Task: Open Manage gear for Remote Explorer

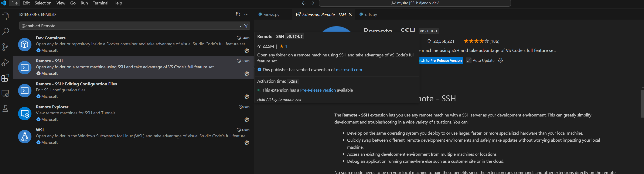Action: [x=247, y=120]
